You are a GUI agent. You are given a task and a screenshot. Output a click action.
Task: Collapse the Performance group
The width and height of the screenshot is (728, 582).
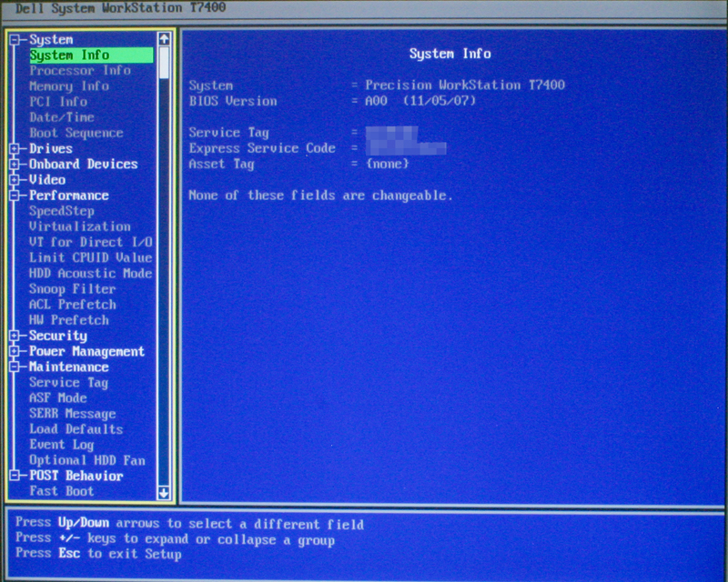pyautogui.click(x=15, y=196)
